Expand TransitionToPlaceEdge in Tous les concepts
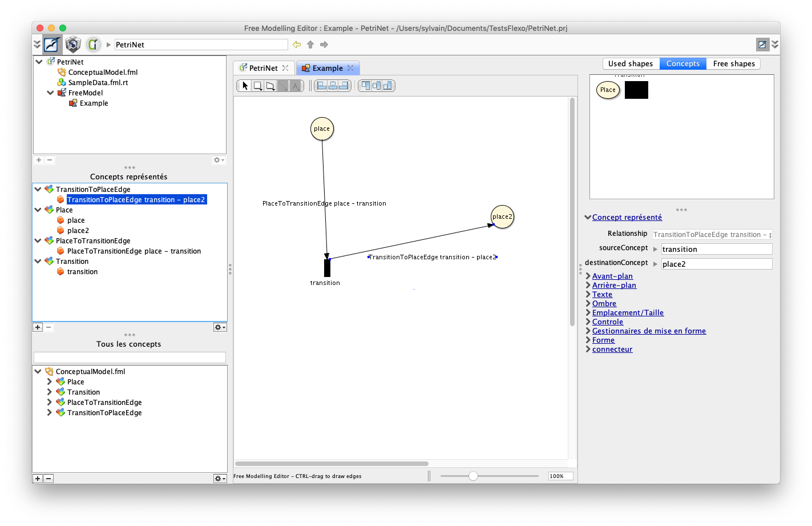Image resolution: width=812 pixels, height=526 pixels. [49, 412]
